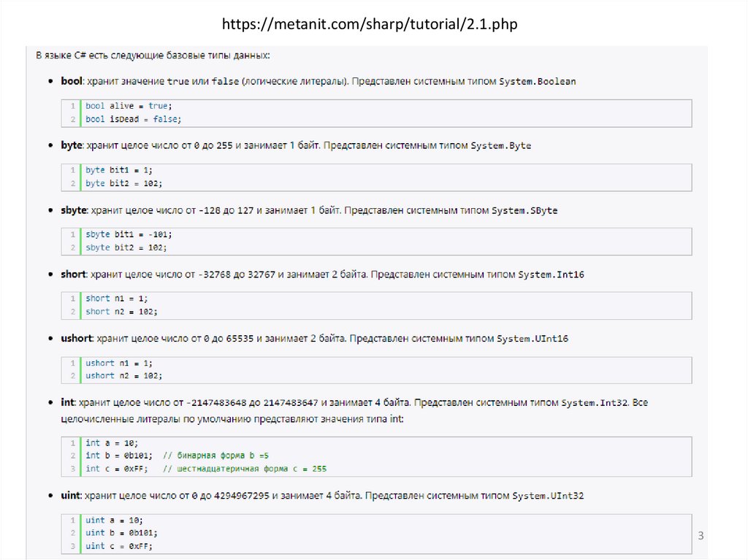Click the 'System.UInt32' text in the uint description
The height and width of the screenshot is (560, 748).
click(547, 496)
